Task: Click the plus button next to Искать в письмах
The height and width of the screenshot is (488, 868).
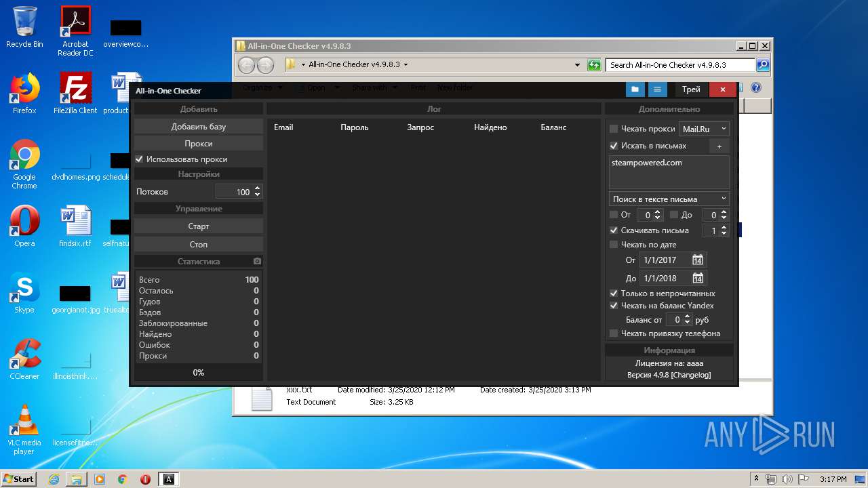Action: tap(719, 146)
